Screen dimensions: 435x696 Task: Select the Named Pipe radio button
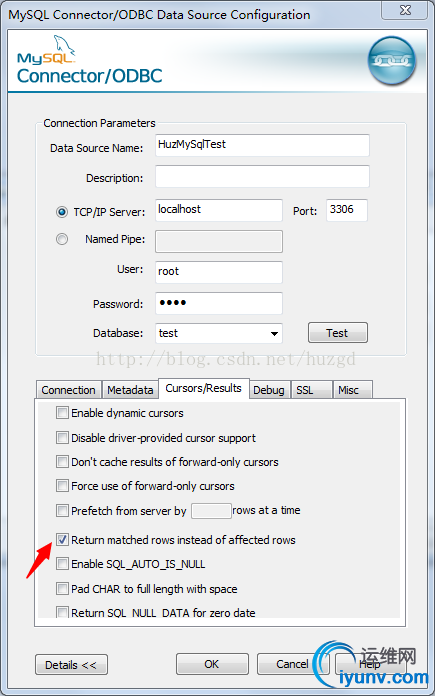pos(62,239)
